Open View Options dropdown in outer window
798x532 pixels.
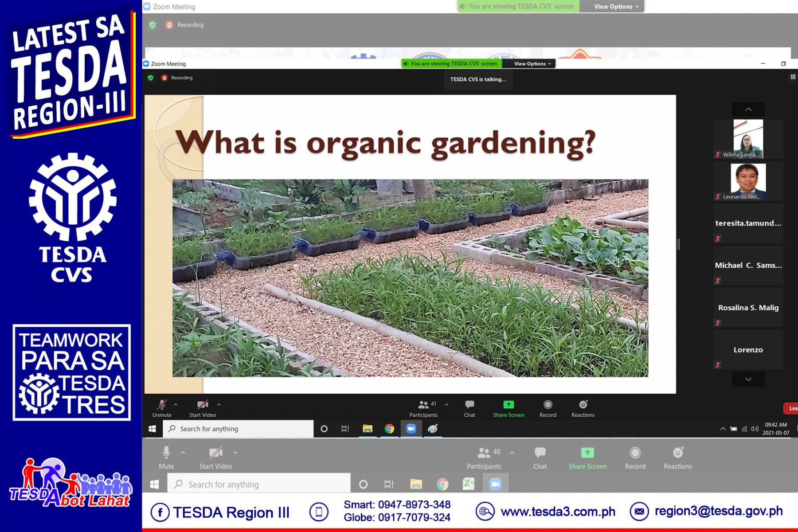click(616, 6)
